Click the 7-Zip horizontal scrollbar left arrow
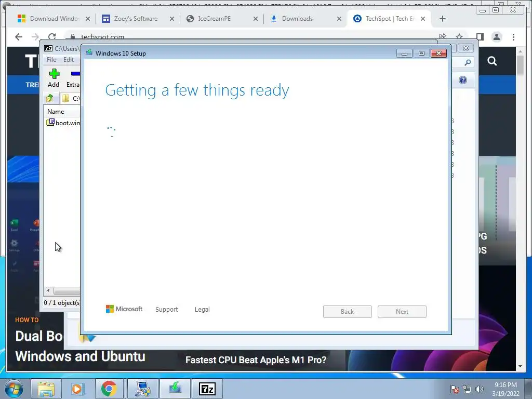The height and width of the screenshot is (399, 532). [x=48, y=291]
